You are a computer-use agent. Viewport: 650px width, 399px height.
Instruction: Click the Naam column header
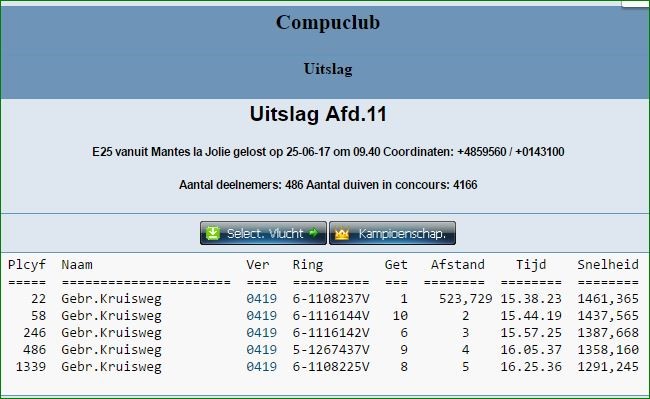point(77,264)
